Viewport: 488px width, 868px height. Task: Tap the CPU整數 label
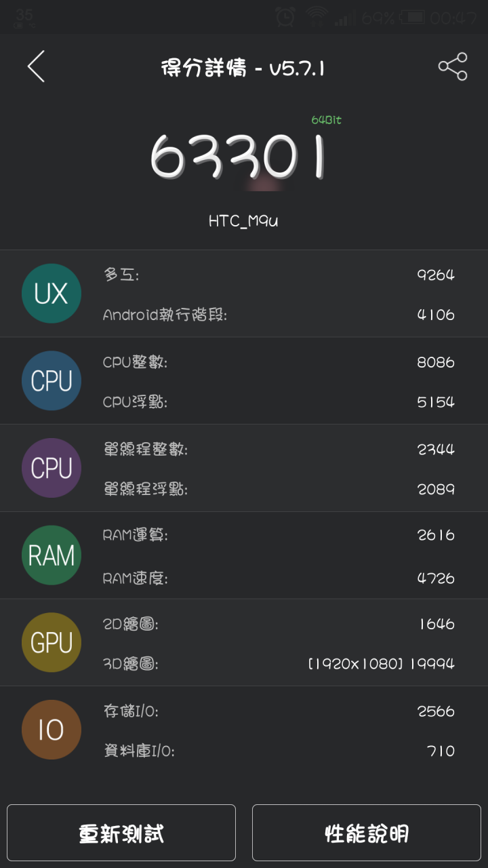point(135,362)
